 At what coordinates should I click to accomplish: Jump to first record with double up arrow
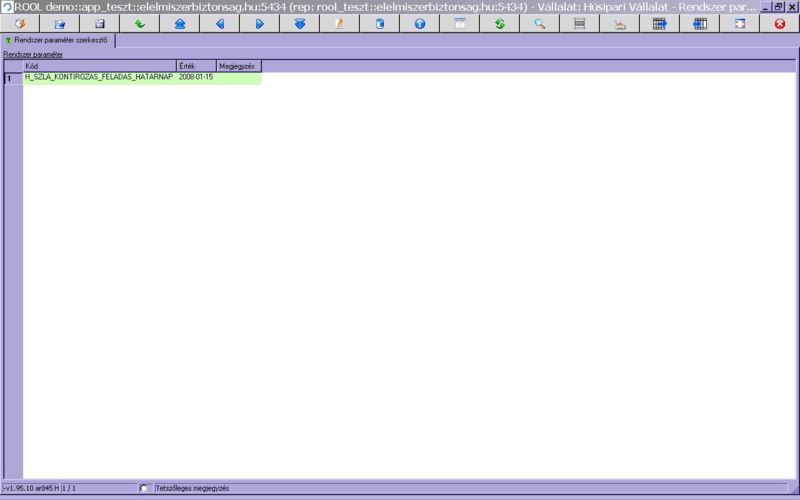click(x=179, y=23)
